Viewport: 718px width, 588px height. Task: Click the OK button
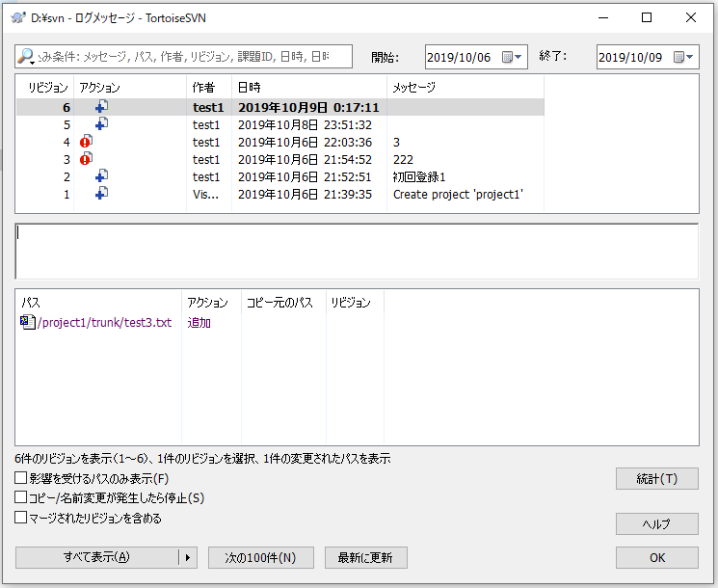pos(656,557)
